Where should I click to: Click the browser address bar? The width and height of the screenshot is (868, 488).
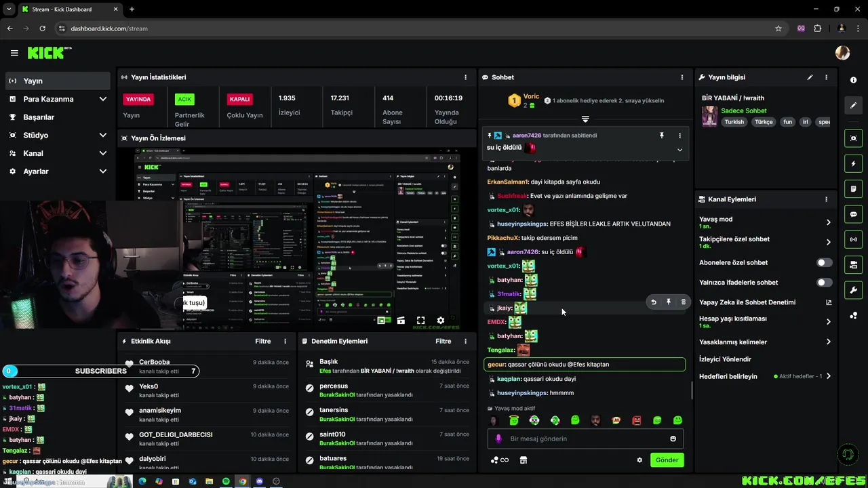pyautogui.click(x=414, y=28)
